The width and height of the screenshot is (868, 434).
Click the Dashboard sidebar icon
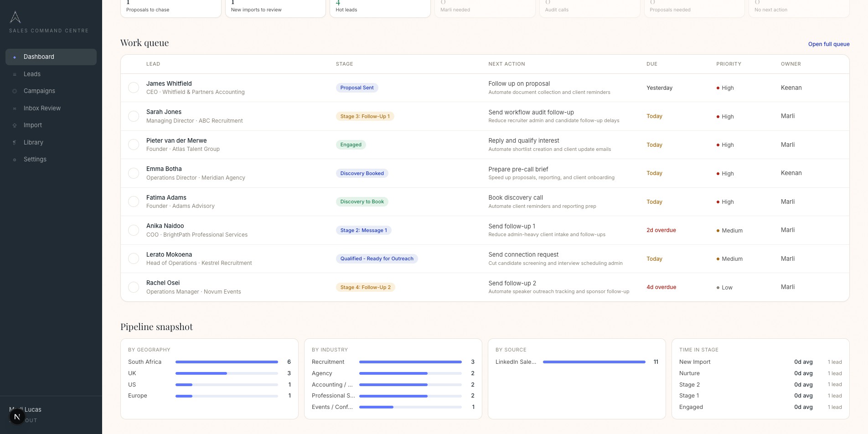pos(15,57)
